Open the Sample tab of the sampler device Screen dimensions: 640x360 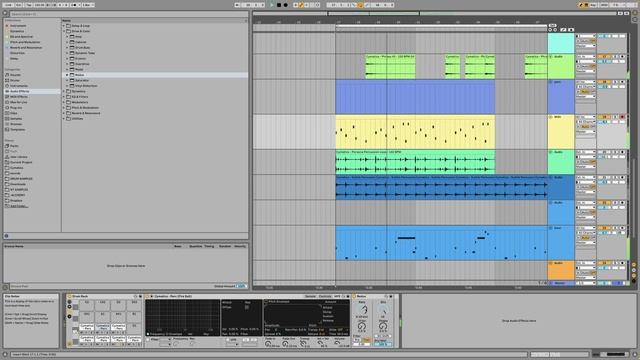311,296
